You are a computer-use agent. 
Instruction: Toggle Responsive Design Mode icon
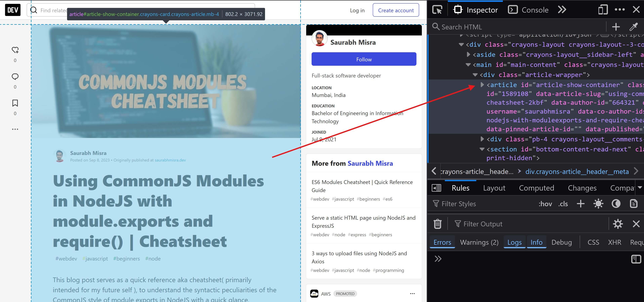click(x=603, y=10)
